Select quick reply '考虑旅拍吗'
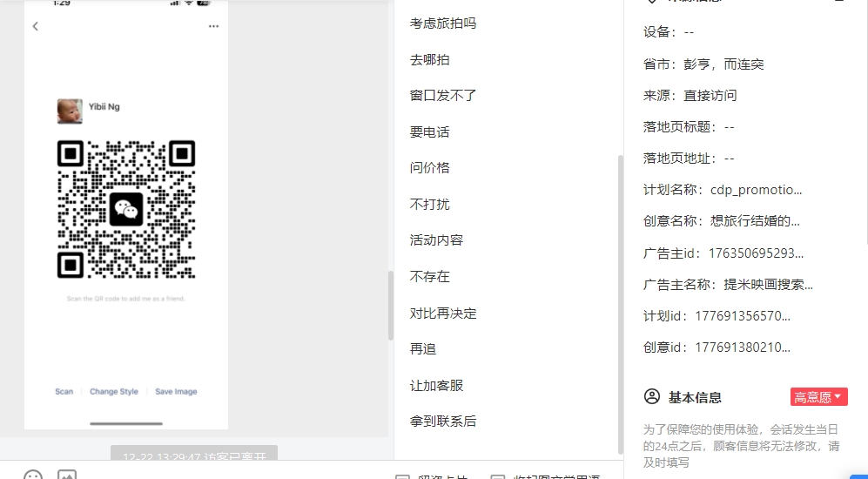The image size is (868, 479). point(443,24)
